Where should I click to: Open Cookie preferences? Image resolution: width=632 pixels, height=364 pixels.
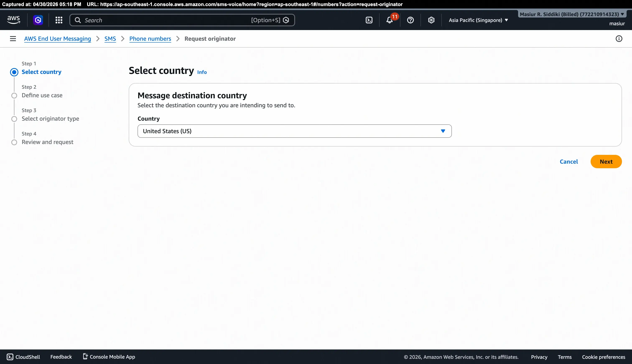tap(603, 357)
